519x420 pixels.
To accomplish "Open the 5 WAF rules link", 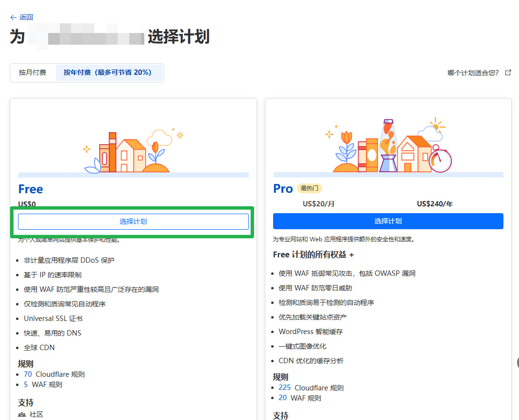I will point(26,385).
